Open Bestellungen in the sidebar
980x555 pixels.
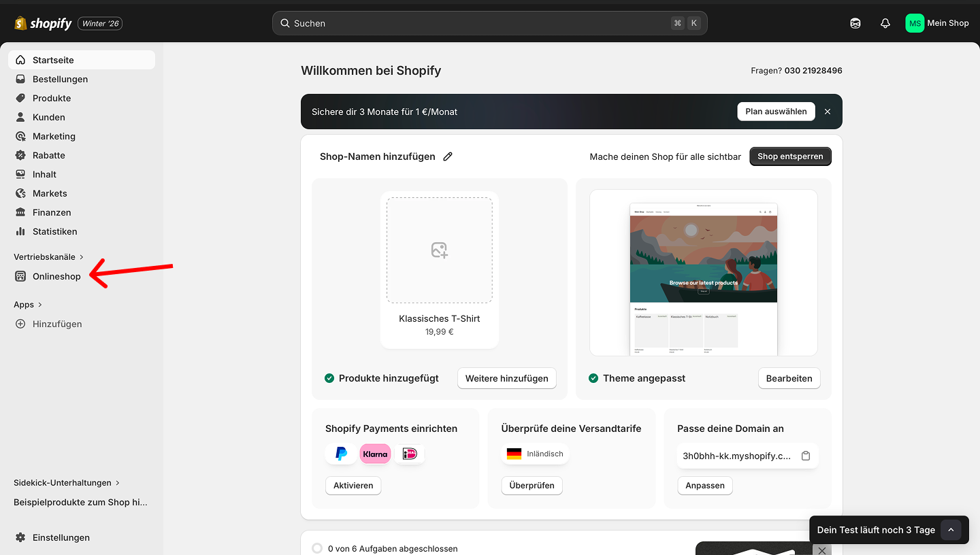(82, 79)
